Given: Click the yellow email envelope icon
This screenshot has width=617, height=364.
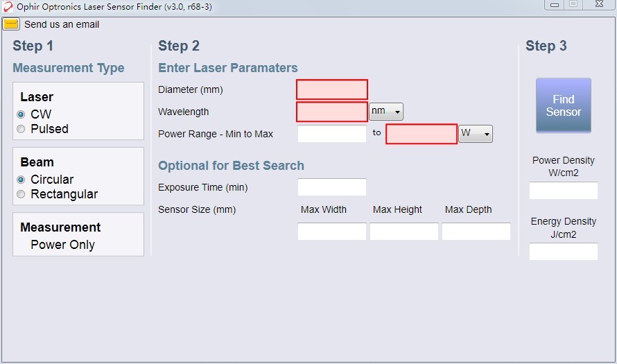Looking at the screenshot, I should pos(11,24).
